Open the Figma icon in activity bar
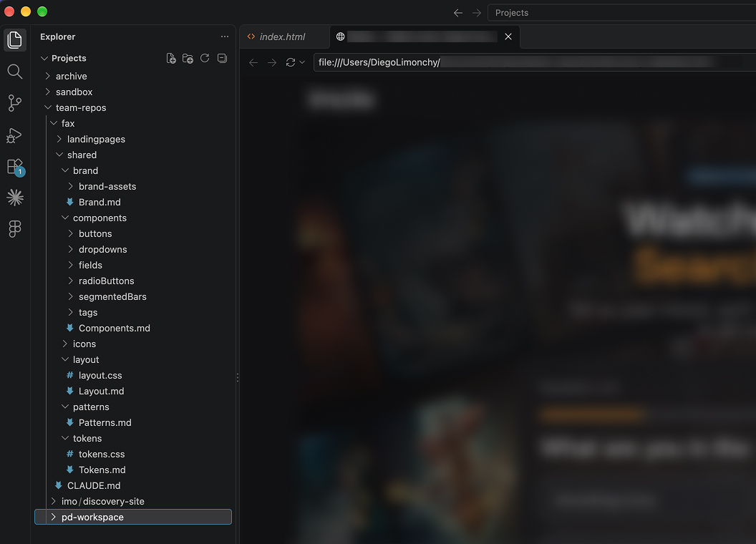The width and height of the screenshot is (756, 544). (15, 228)
